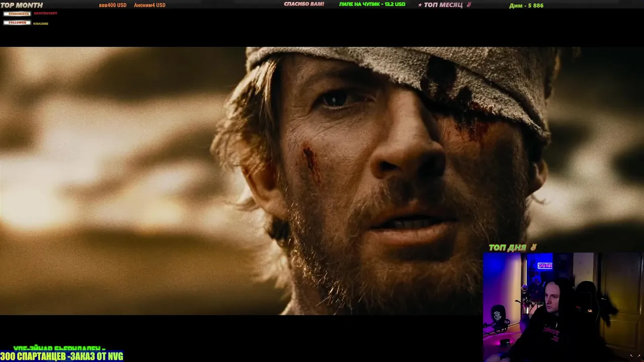Click the SUBSCRIBER badge
The width and height of the screenshot is (644, 362).
coord(17,14)
